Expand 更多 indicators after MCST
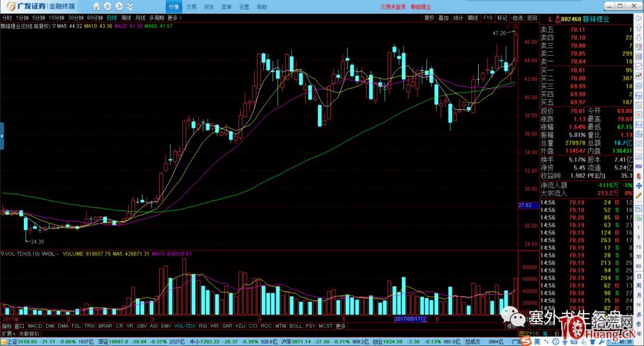 click(x=341, y=326)
